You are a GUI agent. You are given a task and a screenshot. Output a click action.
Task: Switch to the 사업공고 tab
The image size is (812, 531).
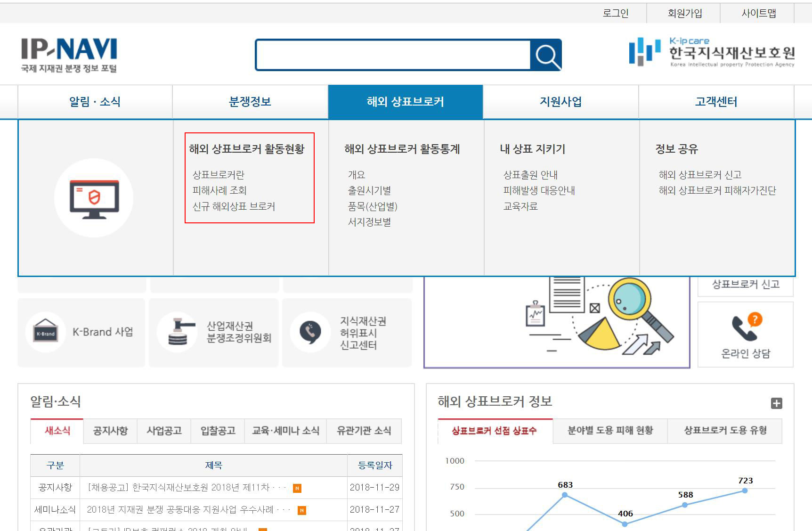[x=164, y=431]
